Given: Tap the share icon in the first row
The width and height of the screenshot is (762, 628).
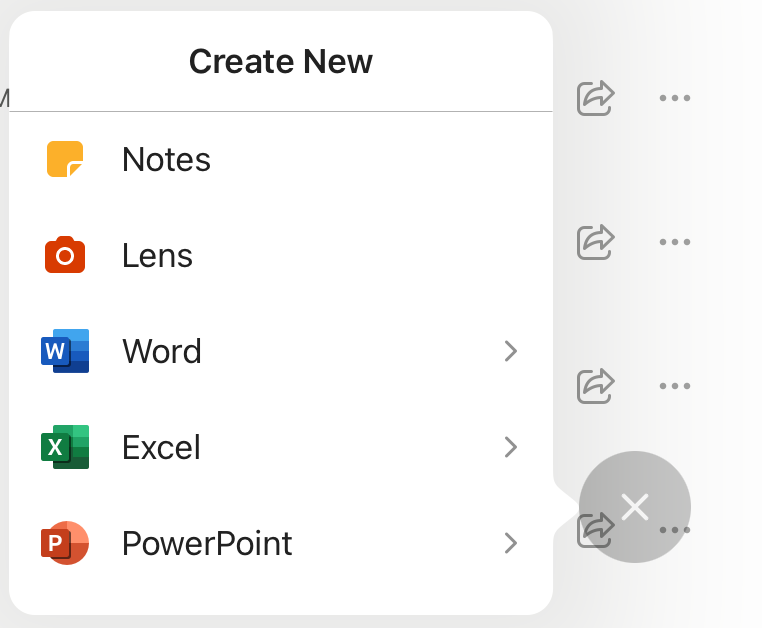Looking at the screenshot, I should pyautogui.click(x=595, y=98).
